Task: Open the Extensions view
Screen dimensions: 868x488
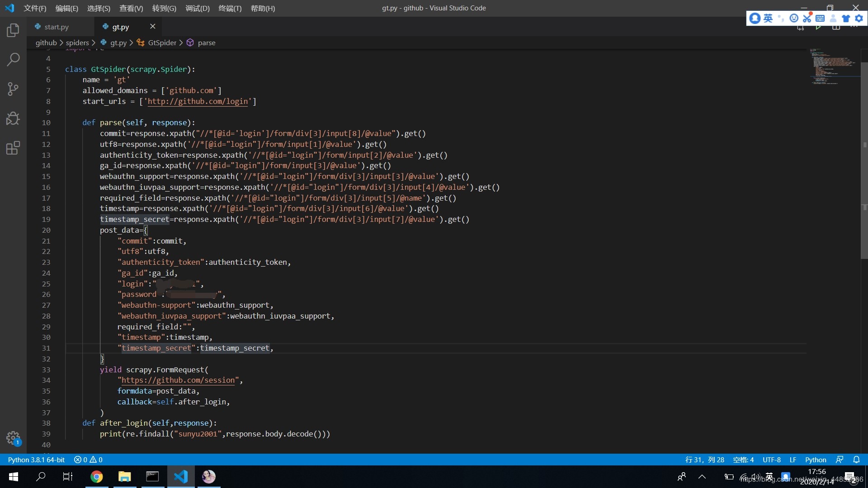Action: coord(13,148)
